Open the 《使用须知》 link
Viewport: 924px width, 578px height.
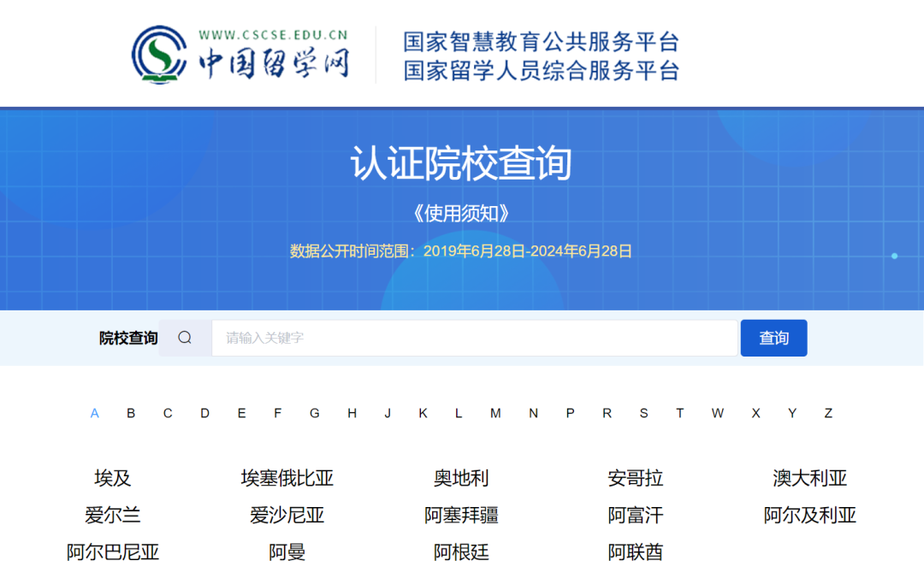(x=461, y=214)
